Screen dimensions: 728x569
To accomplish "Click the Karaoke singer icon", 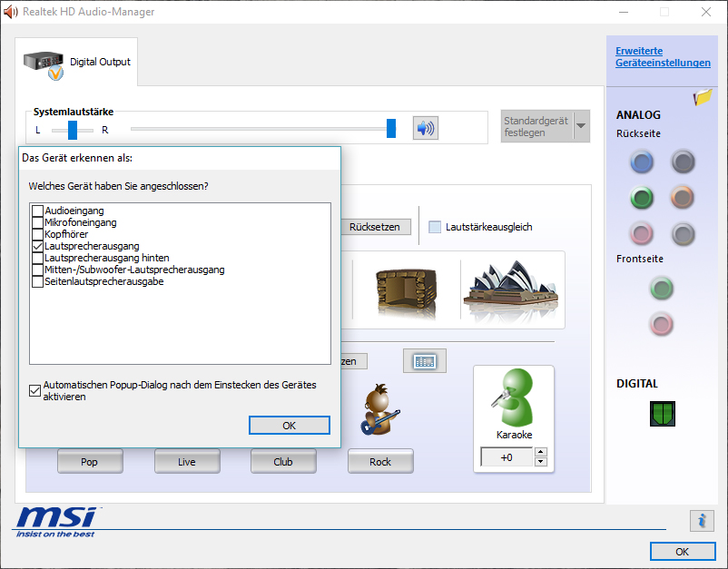I will [514, 397].
